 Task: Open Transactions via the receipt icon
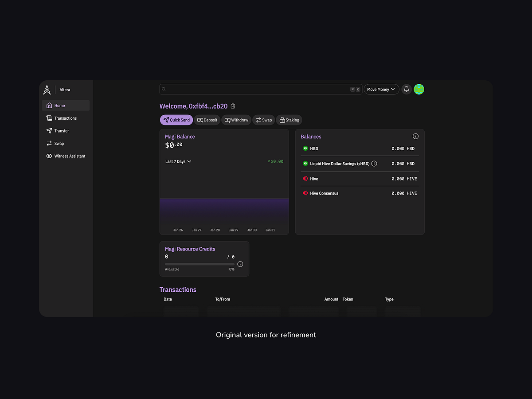49,118
